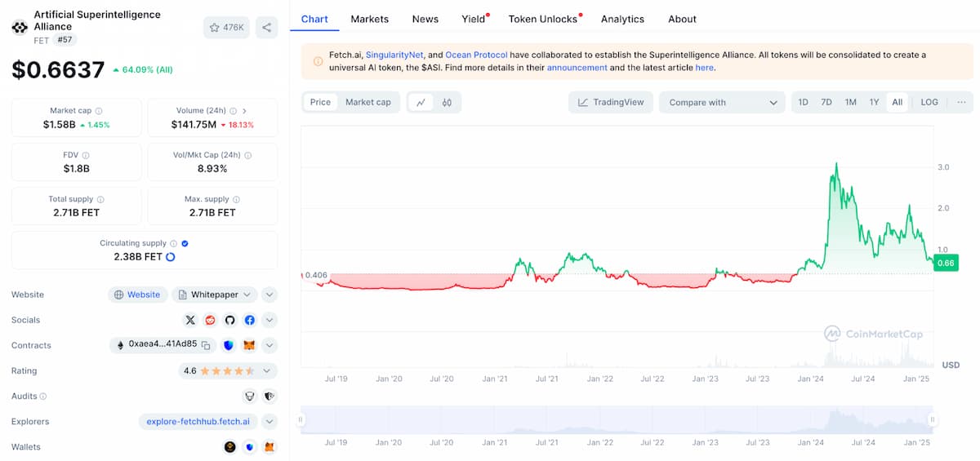Viewport: 980px width, 461px height.
Task: Click the FDV info icon
Action: [x=86, y=155]
